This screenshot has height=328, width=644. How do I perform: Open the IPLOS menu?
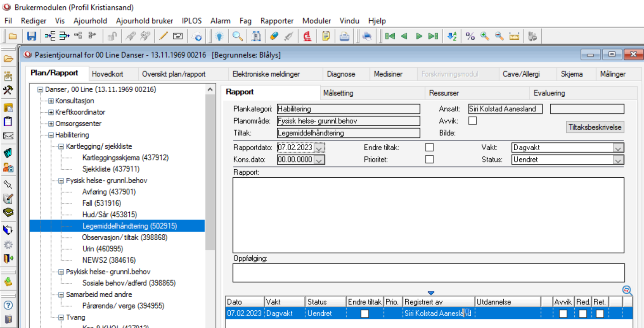(x=192, y=21)
